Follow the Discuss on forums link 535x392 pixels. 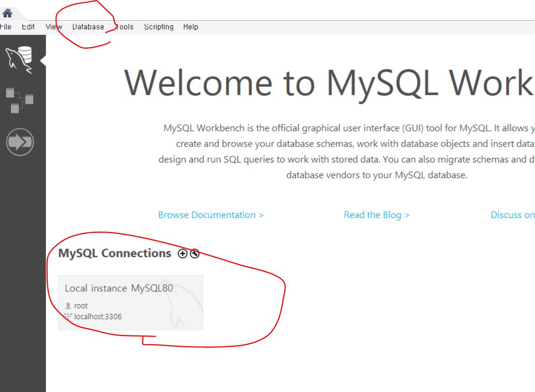(x=512, y=215)
